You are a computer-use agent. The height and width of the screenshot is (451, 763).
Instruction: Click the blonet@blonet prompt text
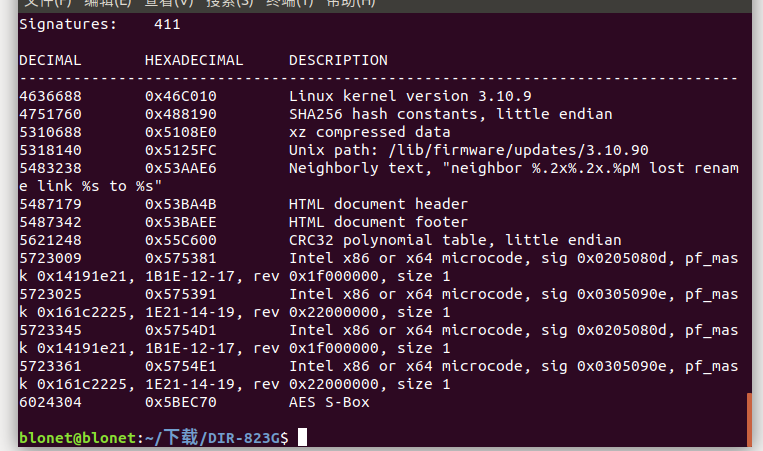point(78,438)
